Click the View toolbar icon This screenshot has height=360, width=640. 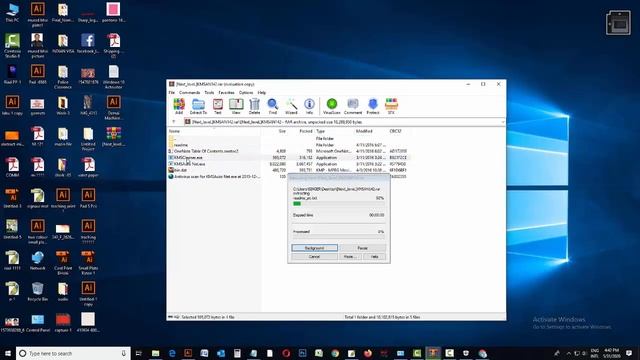coord(236,106)
